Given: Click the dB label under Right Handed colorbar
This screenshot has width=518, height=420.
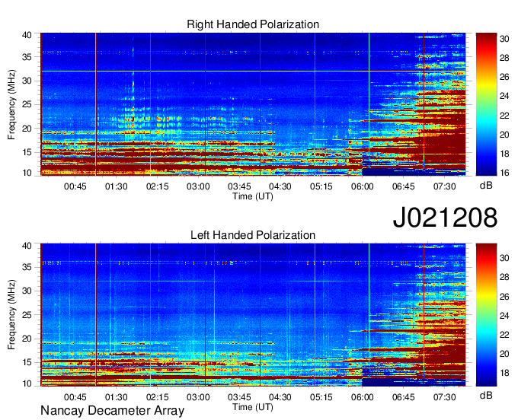Looking at the screenshot, I should click(x=486, y=186).
